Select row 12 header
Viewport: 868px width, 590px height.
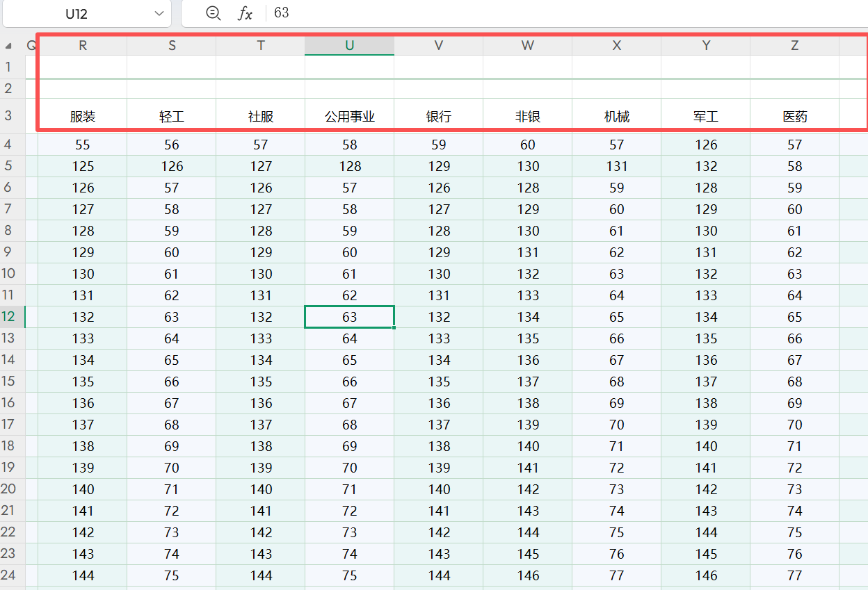(x=9, y=317)
